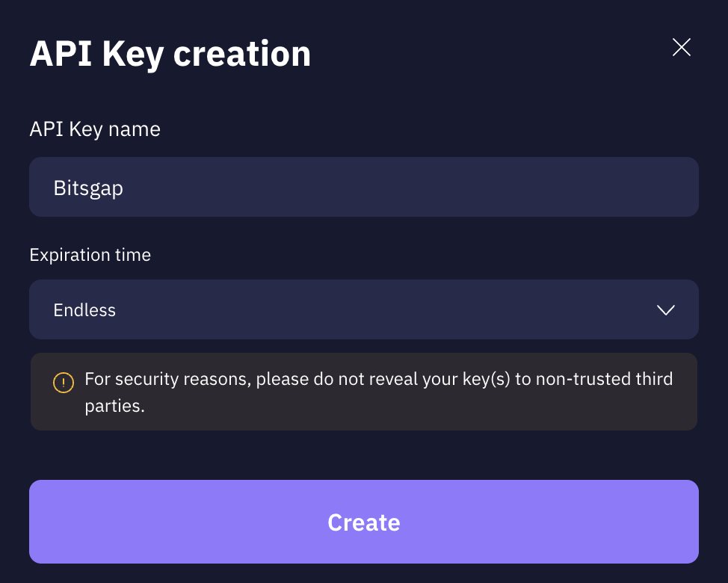
Task: Click the word "Create" on the button
Action: pyautogui.click(x=364, y=522)
